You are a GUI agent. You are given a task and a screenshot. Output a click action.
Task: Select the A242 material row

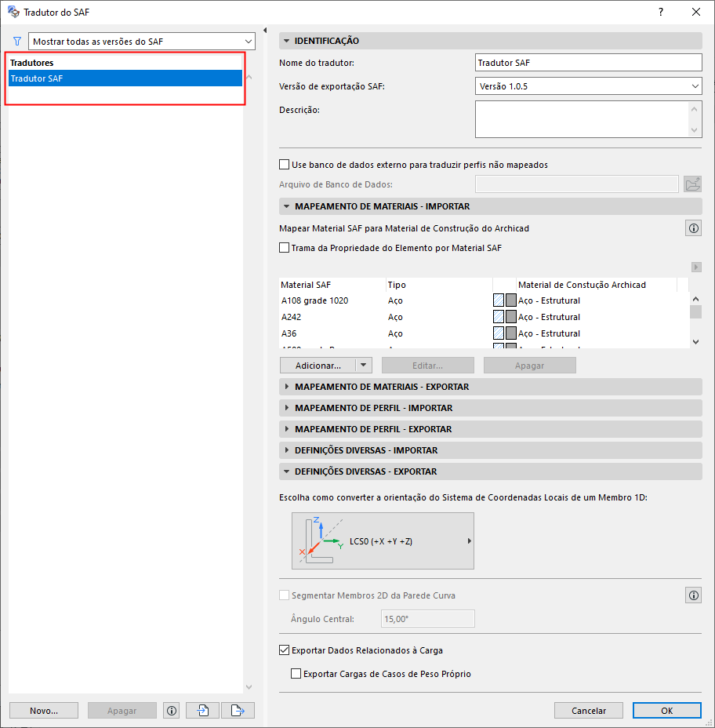(484, 317)
